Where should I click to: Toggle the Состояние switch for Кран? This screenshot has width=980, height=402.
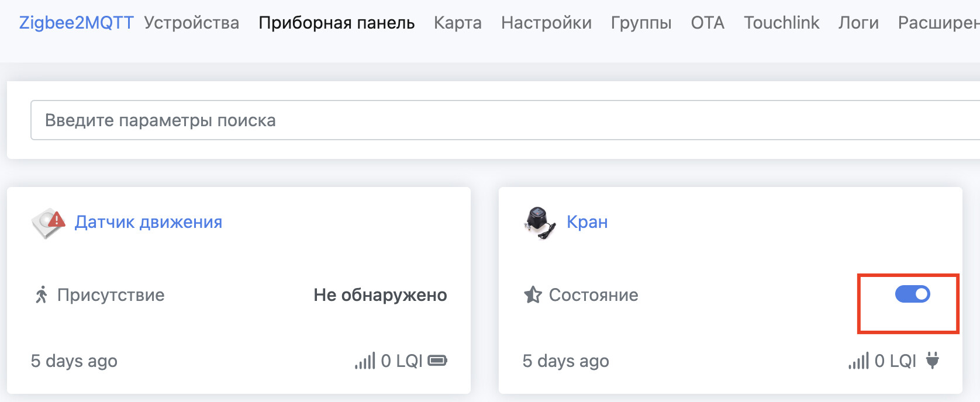(912, 294)
